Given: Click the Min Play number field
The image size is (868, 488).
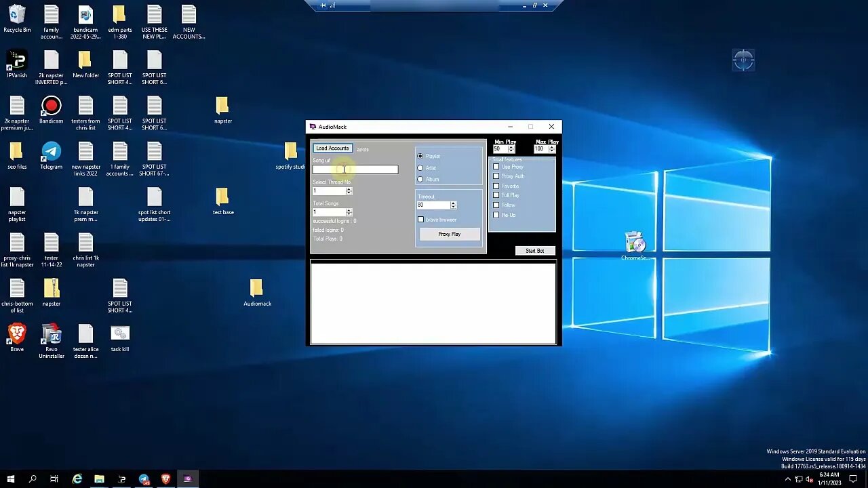Looking at the screenshot, I should tap(500, 149).
